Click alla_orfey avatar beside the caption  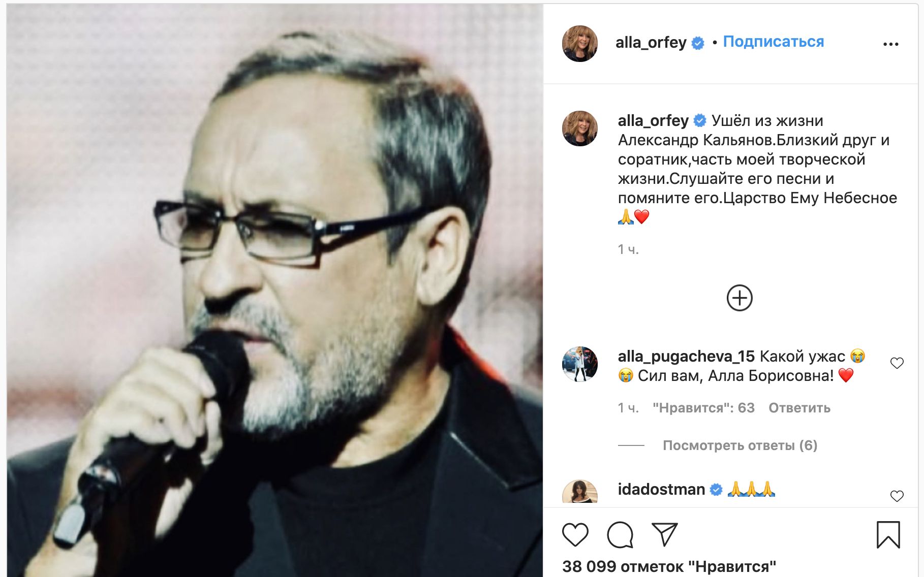(580, 129)
